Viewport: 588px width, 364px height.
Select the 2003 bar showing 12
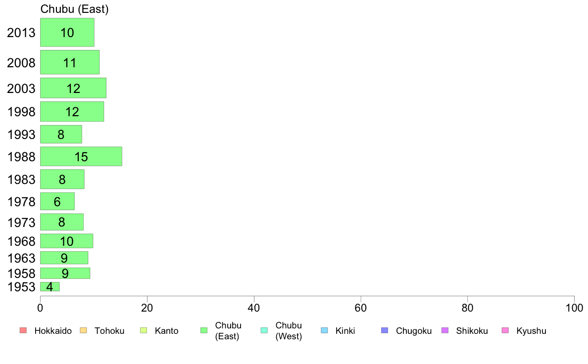pyautogui.click(x=73, y=88)
